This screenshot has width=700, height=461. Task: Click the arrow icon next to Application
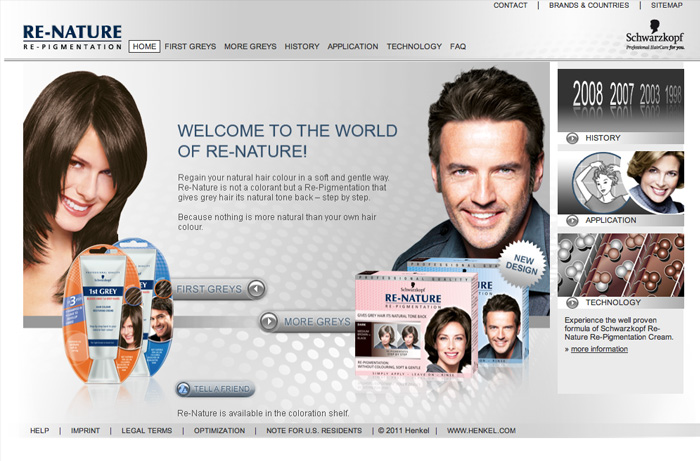pos(572,220)
